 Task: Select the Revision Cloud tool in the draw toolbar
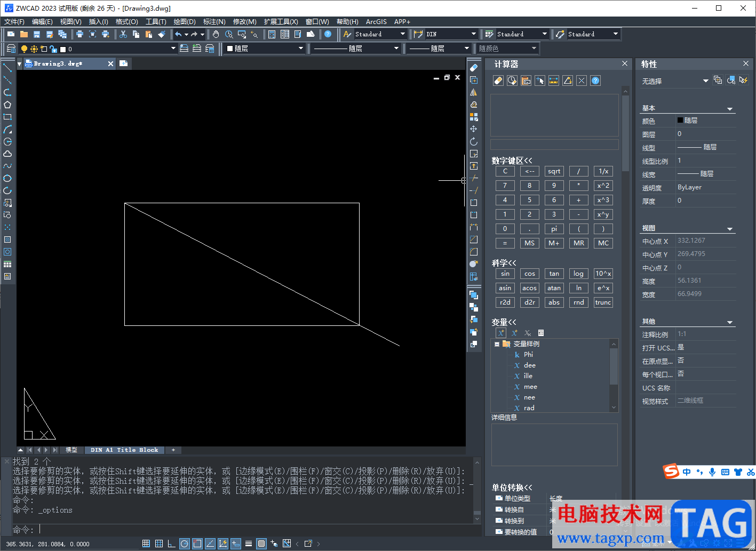7,154
